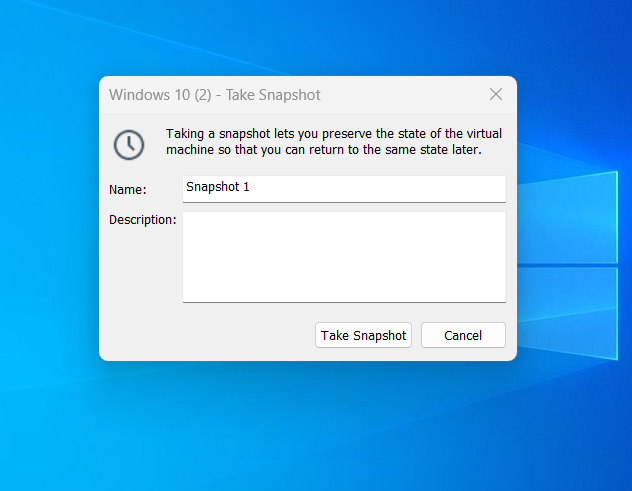Image resolution: width=632 pixels, height=491 pixels.
Task: Click the Take Snapshot button
Action: coord(363,335)
